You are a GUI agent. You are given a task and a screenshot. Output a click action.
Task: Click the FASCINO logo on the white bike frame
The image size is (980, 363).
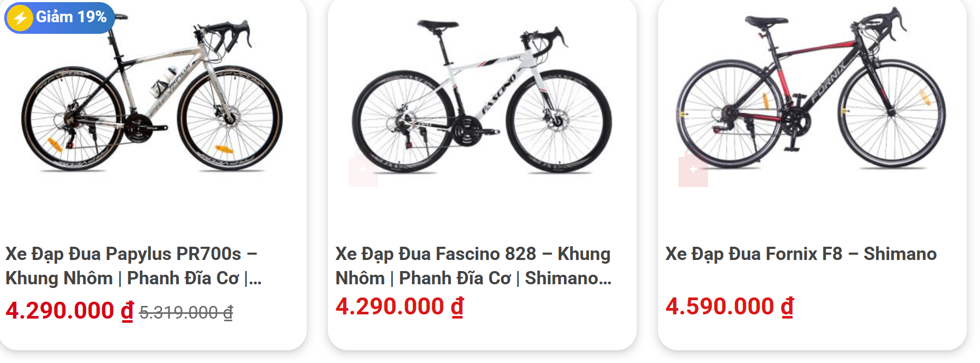tap(498, 95)
